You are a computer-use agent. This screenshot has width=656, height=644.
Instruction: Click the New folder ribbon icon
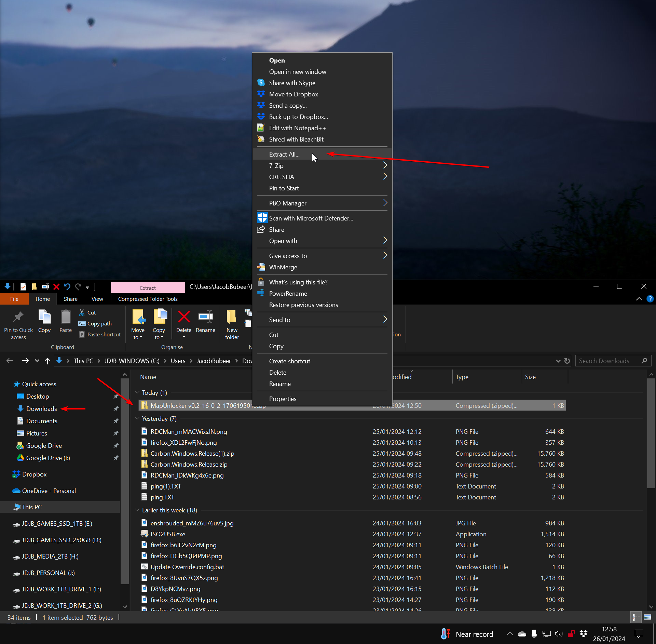coord(232,317)
